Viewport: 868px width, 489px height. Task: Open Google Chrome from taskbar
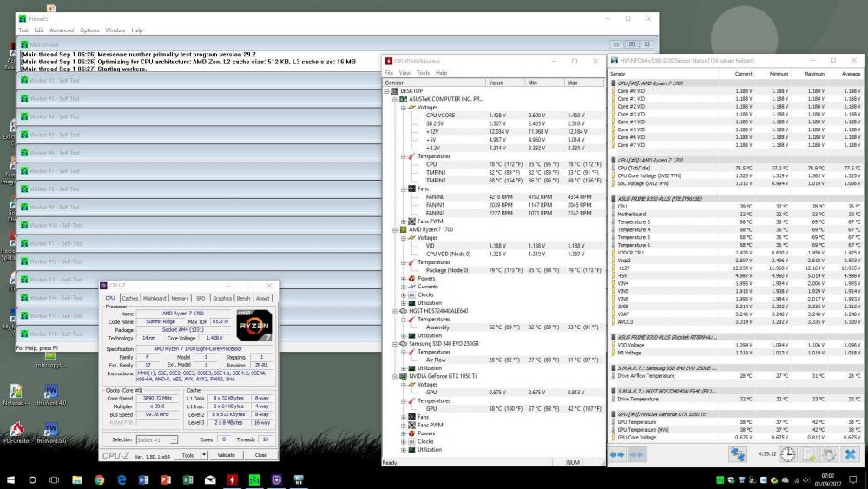click(99, 479)
